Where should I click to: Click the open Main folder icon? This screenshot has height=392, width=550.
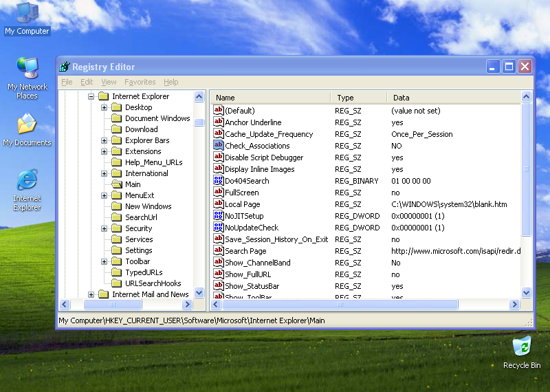click(x=116, y=184)
